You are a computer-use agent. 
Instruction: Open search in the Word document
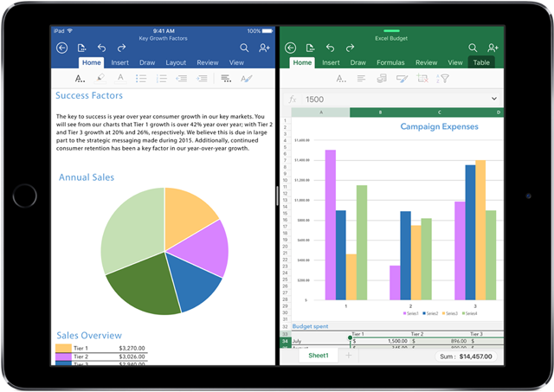click(x=244, y=48)
